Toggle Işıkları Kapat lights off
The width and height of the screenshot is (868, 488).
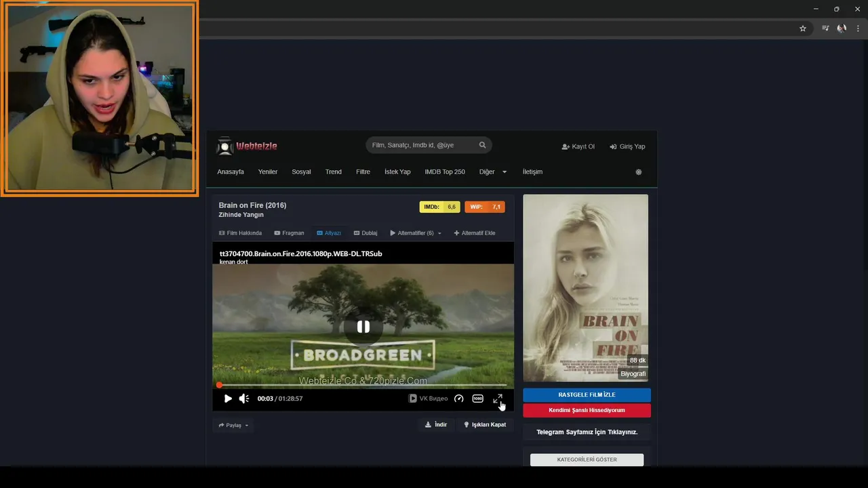point(485,425)
